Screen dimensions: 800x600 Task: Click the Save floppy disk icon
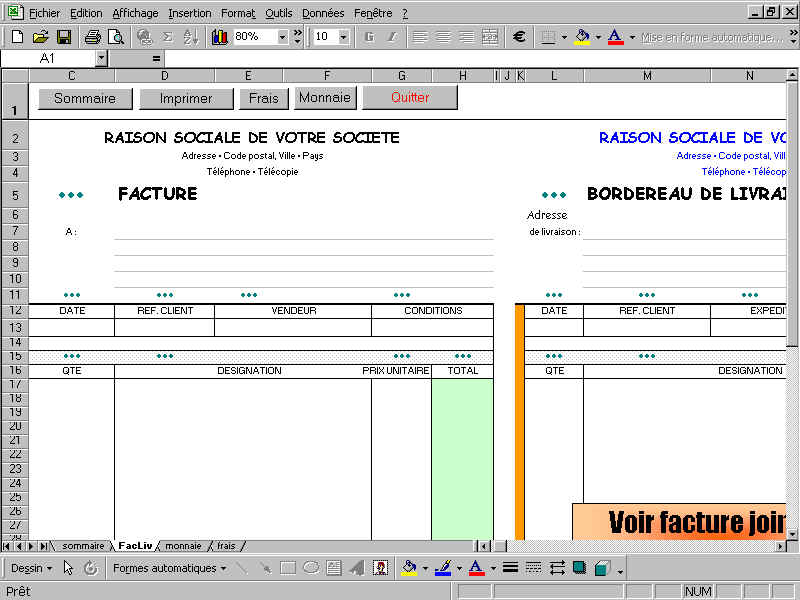click(x=64, y=37)
